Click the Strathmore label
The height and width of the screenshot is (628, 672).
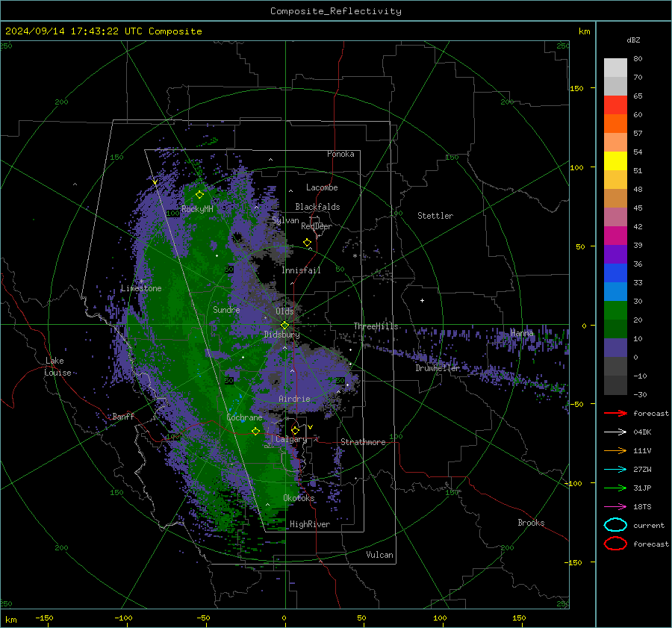[x=363, y=442]
